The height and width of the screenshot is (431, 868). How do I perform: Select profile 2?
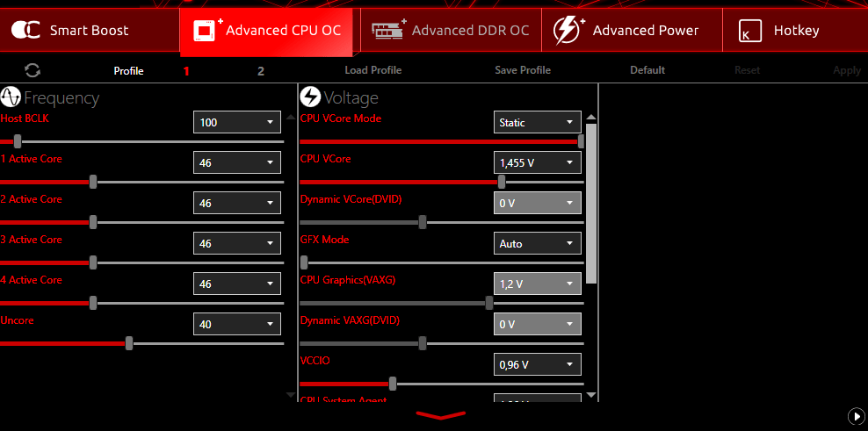(261, 71)
